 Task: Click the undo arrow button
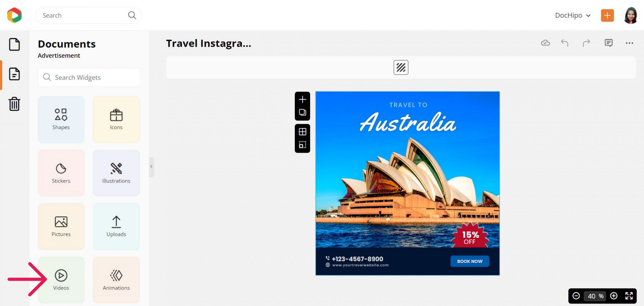click(x=565, y=43)
